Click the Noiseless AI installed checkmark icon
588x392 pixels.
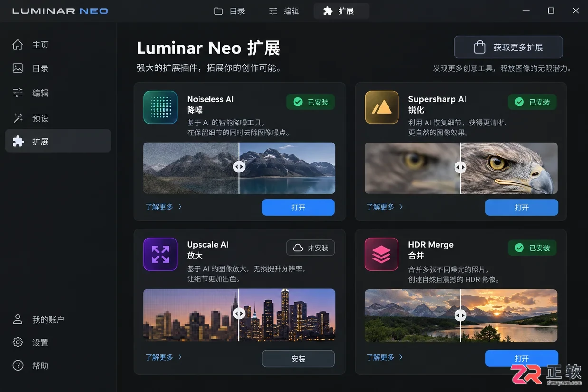click(298, 102)
